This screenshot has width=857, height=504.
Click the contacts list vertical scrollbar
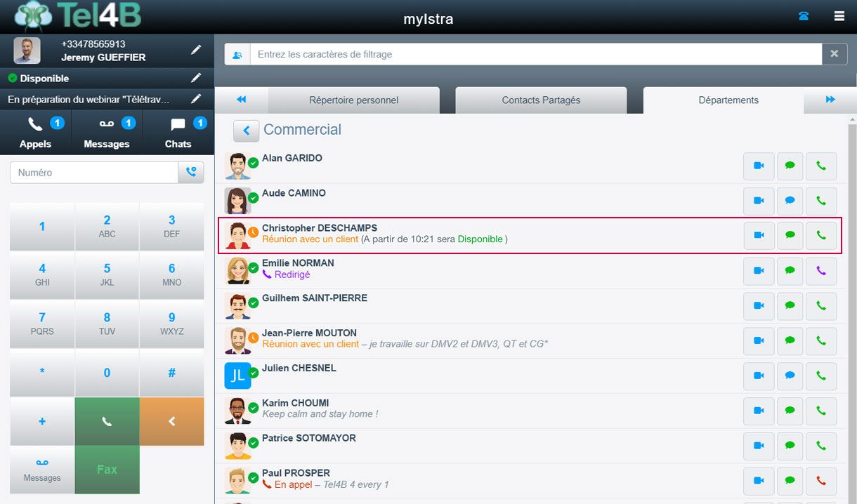[x=852, y=309]
